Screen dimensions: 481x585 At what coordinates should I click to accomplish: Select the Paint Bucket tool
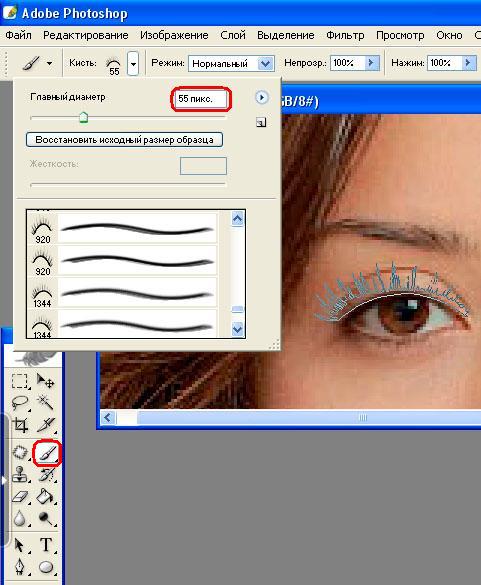coord(46,497)
